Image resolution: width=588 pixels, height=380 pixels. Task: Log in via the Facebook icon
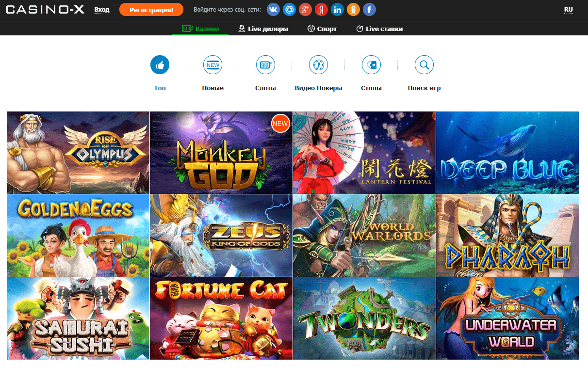(x=369, y=9)
